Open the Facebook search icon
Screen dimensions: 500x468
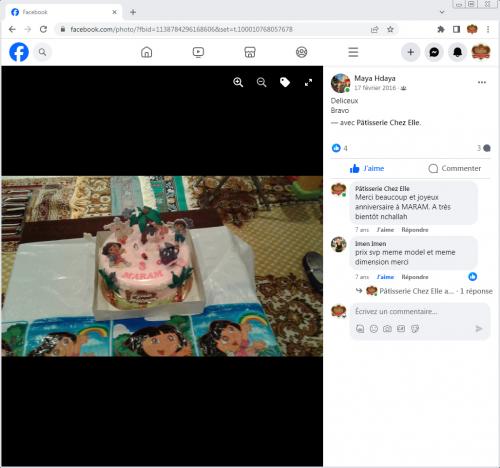pos(42,52)
